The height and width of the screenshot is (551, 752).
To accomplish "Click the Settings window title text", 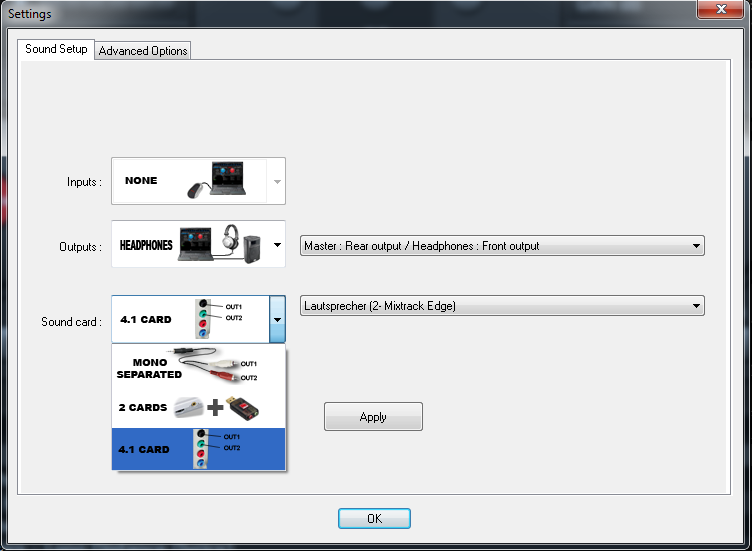I will coord(30,14).
